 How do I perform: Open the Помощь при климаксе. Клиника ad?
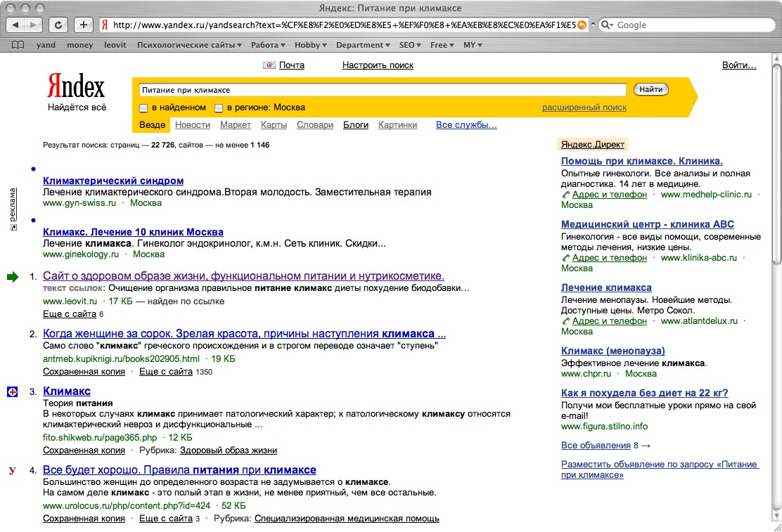point(642,161)
